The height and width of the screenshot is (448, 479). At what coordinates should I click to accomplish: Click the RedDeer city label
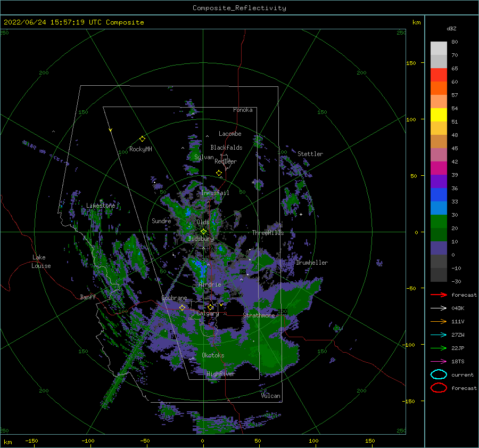(x=226, y=161)
